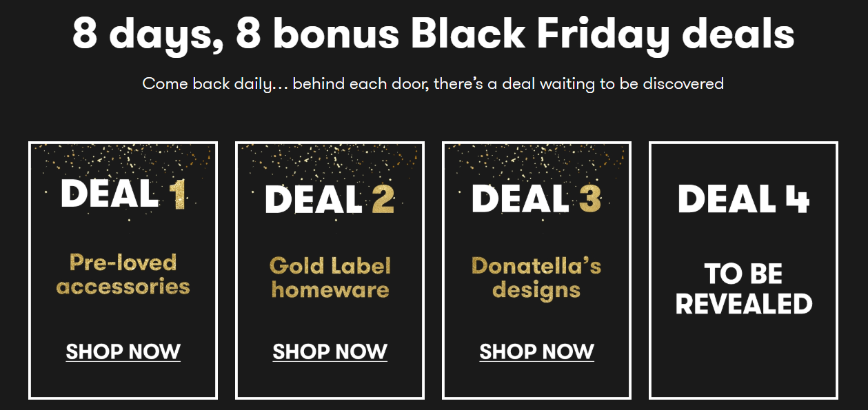Click the 8 bonus Black Friday deals headline
The width and height of the screenshot is (868, 410).
(433, 34)
